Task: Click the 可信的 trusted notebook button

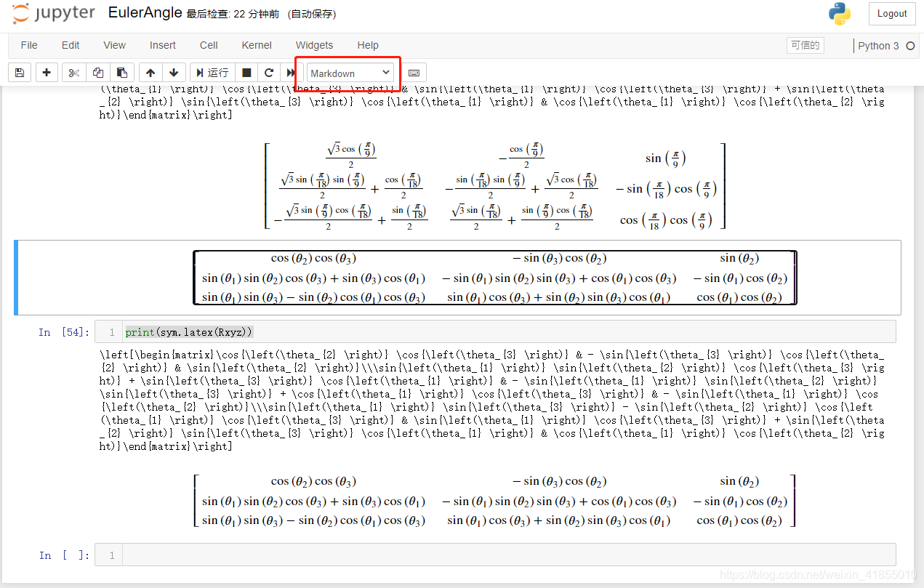Action: [x=805, y=45]
